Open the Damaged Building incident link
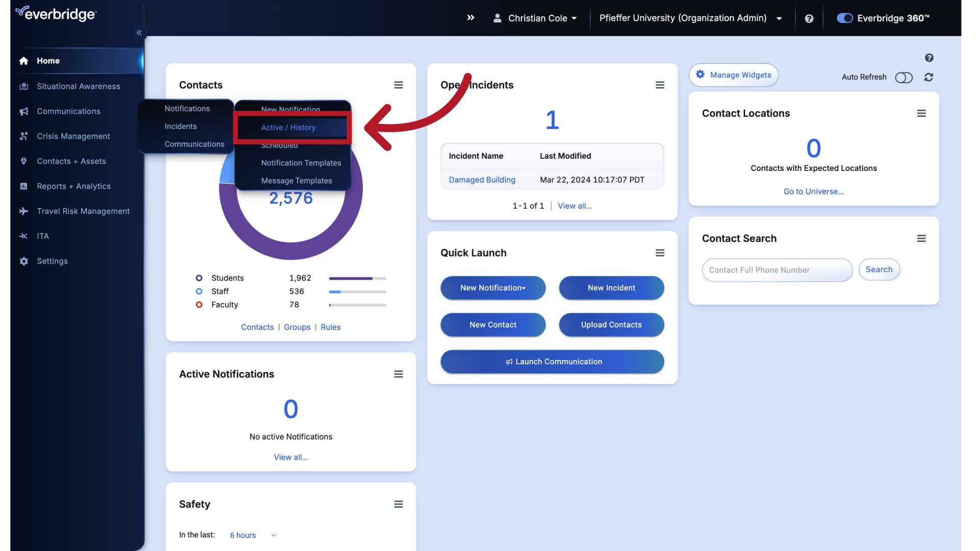The width and height of the screenshot is (980, 551). click(482, 180)
